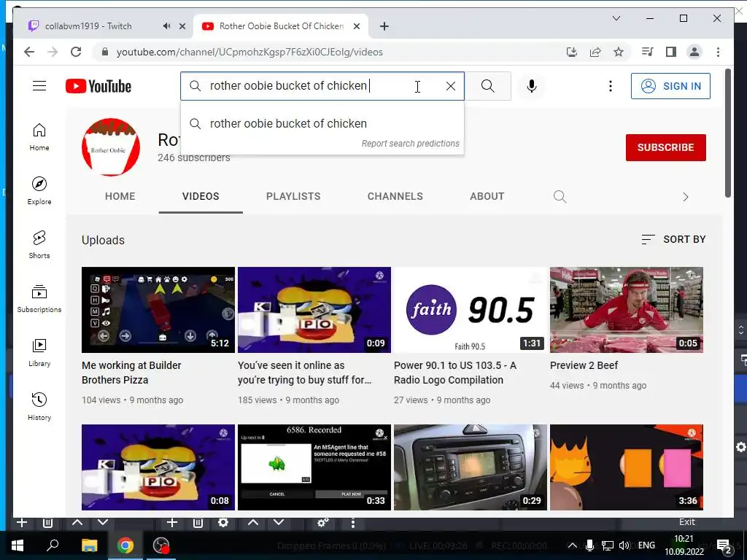Open the 3:36 animated characters thumbnail
Screen dimensions: 747x560
[627, 467]
